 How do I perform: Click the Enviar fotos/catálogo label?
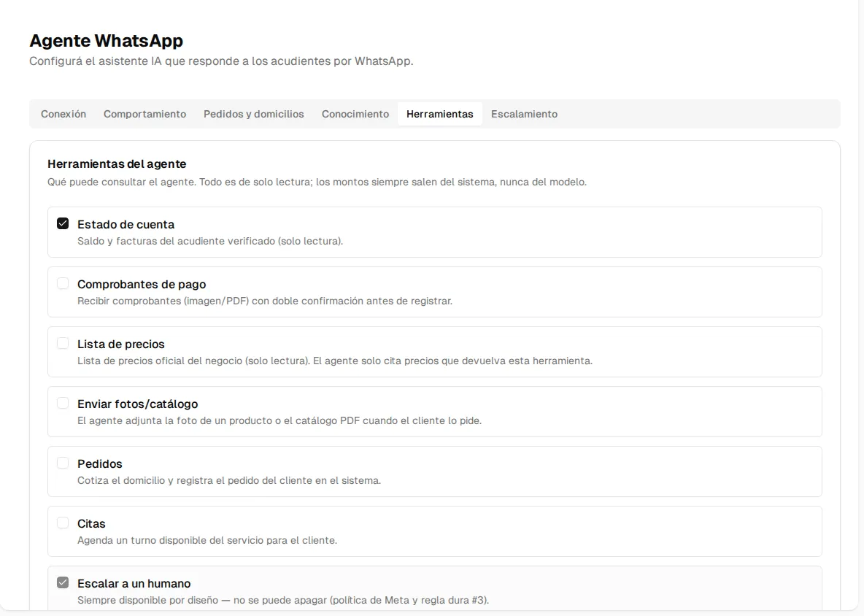coord(138,404)
